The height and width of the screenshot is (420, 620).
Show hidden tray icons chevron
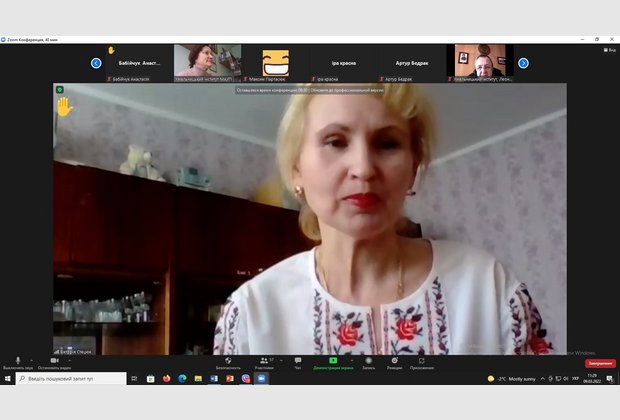tap(543, 379)
